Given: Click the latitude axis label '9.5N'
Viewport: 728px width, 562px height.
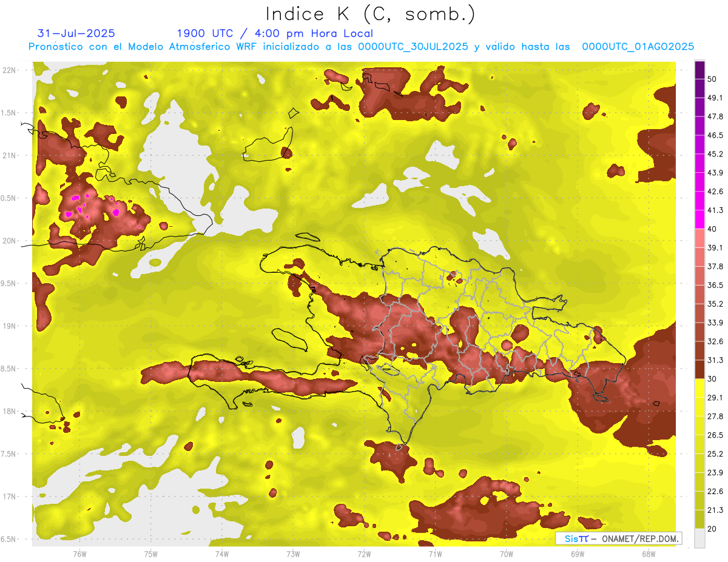Looking at the screenshot, I should pos(9,283).
